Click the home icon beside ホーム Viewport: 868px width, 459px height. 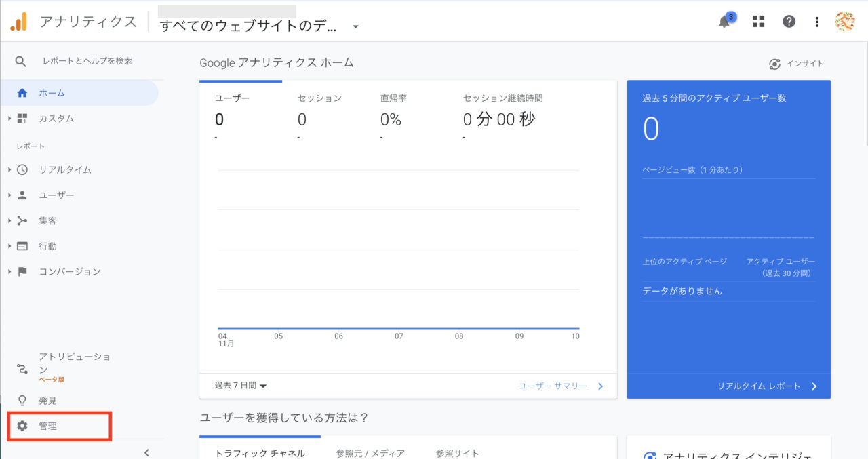22,93
